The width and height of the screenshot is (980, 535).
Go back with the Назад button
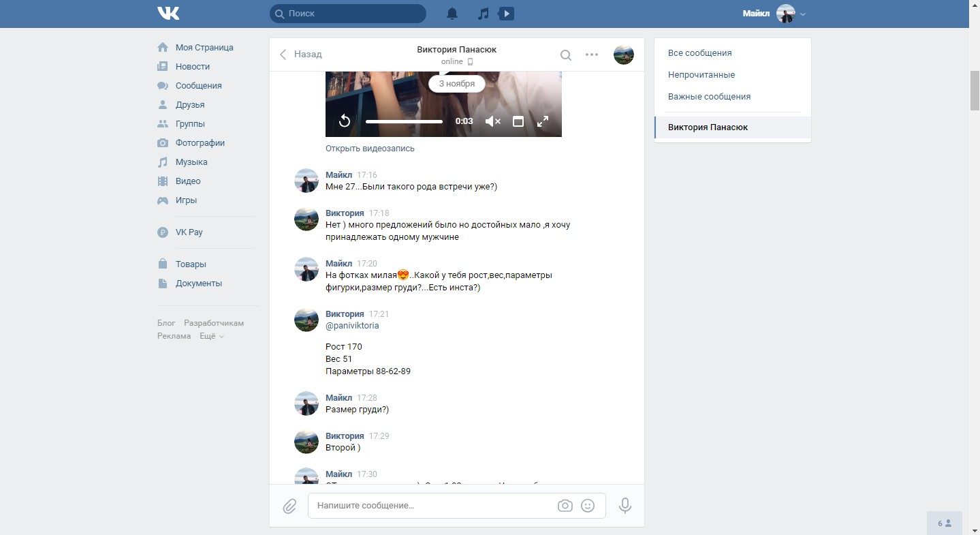pyautogui.click(x=301, y=55)
